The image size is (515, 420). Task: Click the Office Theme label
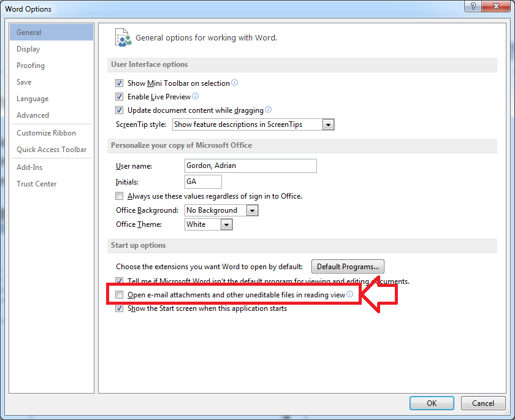tap(139, 224)
